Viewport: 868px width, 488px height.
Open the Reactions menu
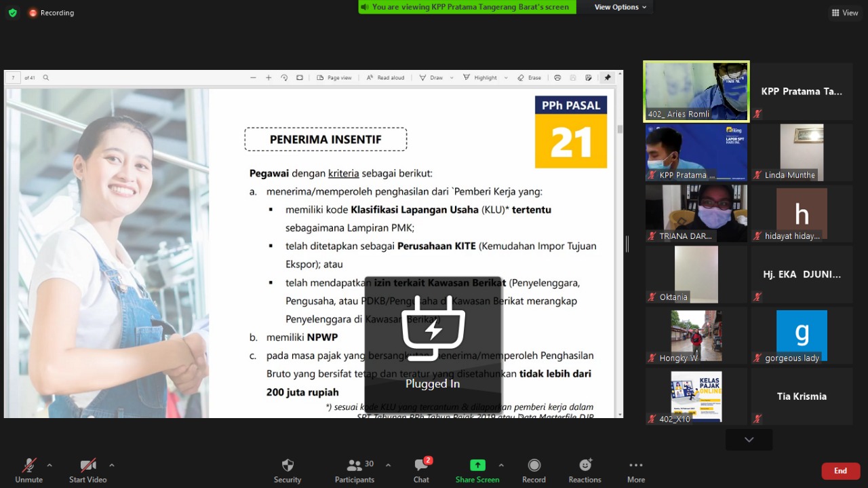[585, 470]
